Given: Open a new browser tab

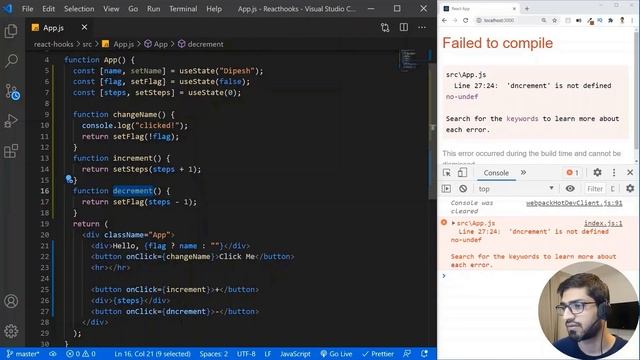Looking at the screenshot, I should click(527, 9).
